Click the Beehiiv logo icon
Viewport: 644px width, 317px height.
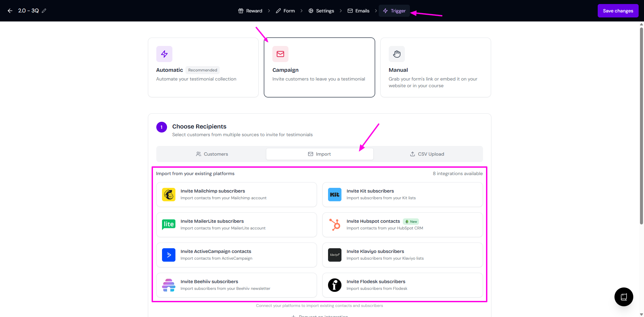[x=169, y=285]
